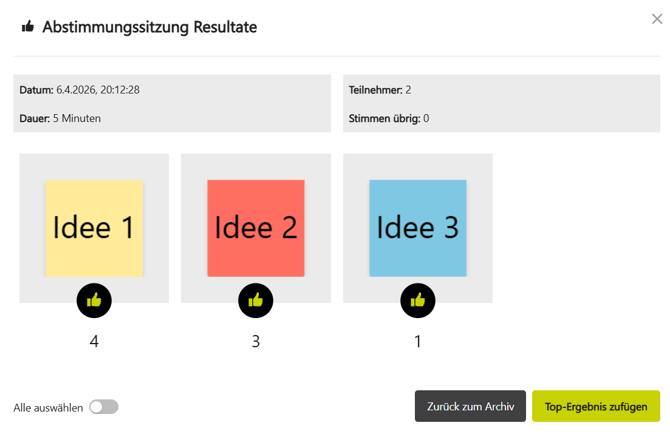
Task: Click the vote count 1 under Idee 3
Action: 418,342
